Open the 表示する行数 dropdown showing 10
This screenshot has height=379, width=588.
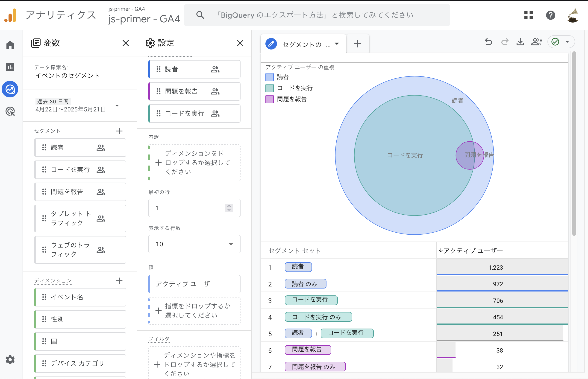click(194, 244)
